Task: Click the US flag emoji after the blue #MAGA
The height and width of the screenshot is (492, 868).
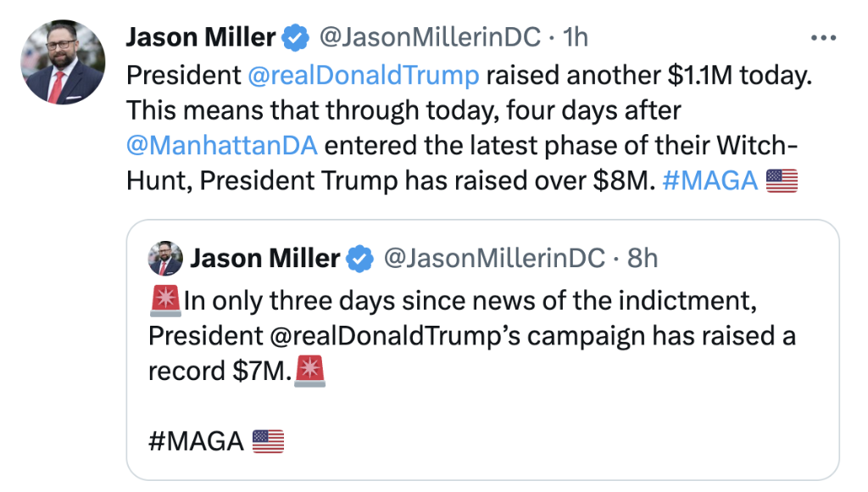Action: [x=782, y=181]
